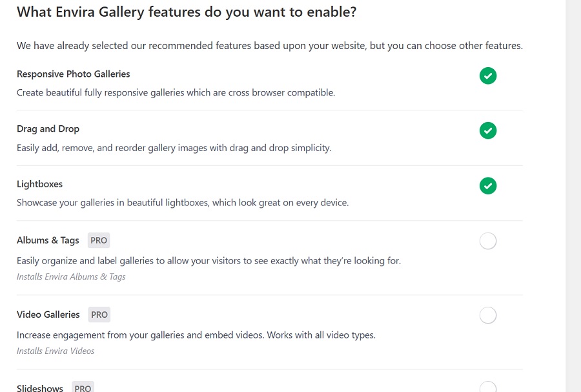Click the green checkmark beside Drag and Drop

487,130
